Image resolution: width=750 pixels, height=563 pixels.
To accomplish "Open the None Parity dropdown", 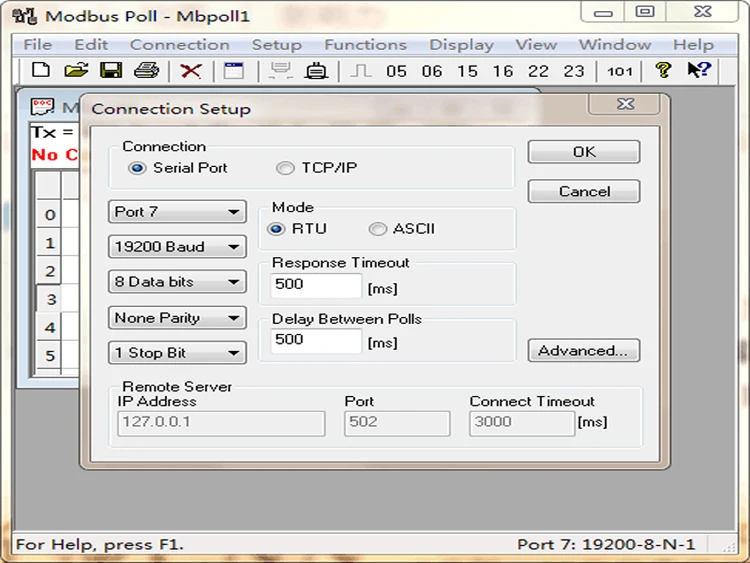I will pyautogui.click(x=177, y=318).
